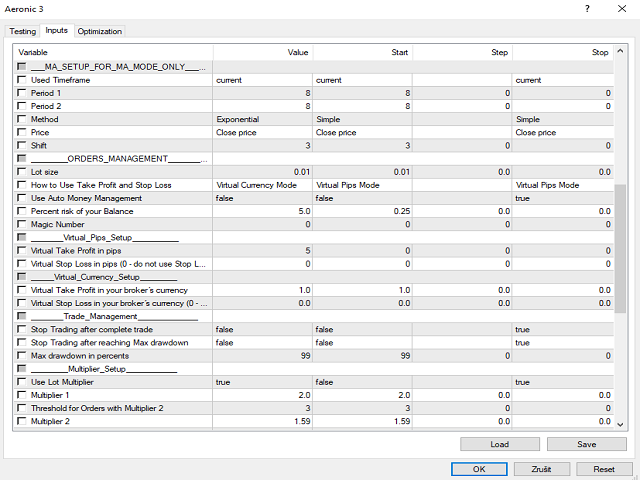Open Method Start value 'Simple' dropdown

362,119
